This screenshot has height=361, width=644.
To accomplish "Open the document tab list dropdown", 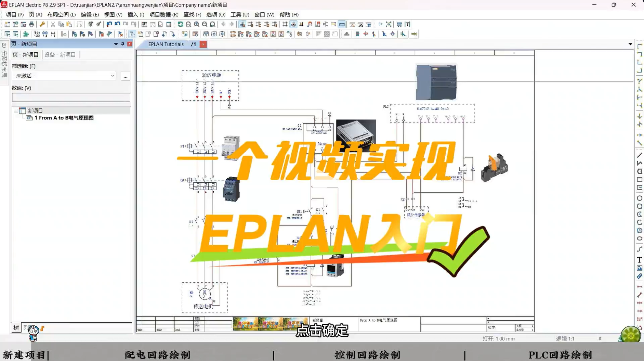I will [630, 44].
